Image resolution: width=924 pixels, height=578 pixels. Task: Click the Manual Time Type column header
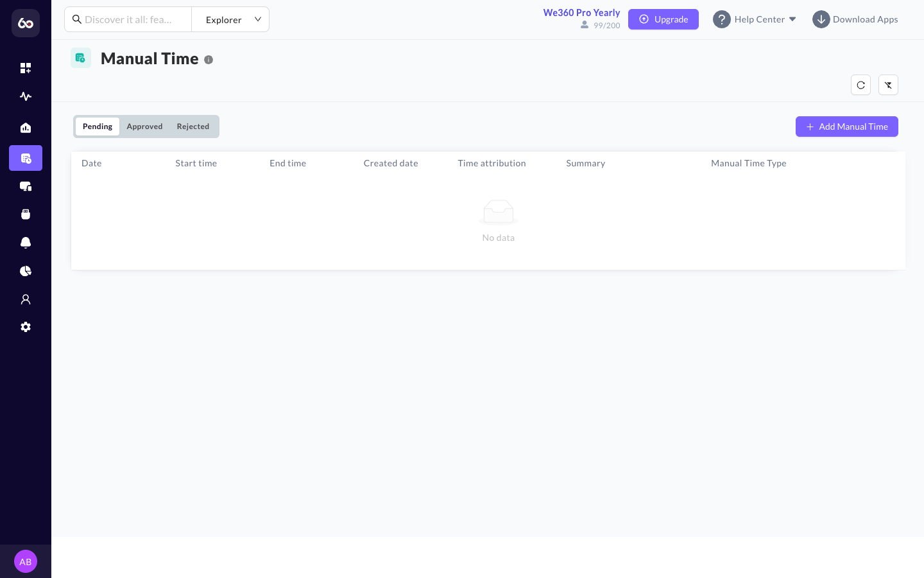pyautogui.click(x=749, y=163)
